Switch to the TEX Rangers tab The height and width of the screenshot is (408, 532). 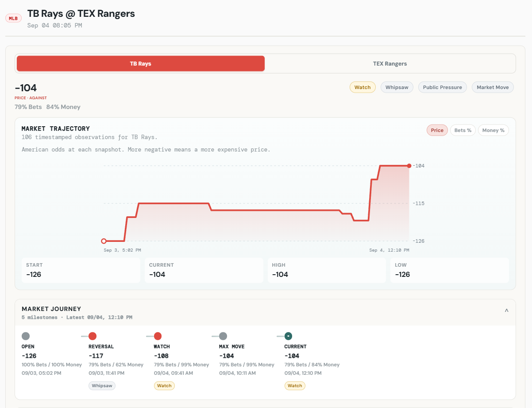pyautogui.click(x=390, y=63)
